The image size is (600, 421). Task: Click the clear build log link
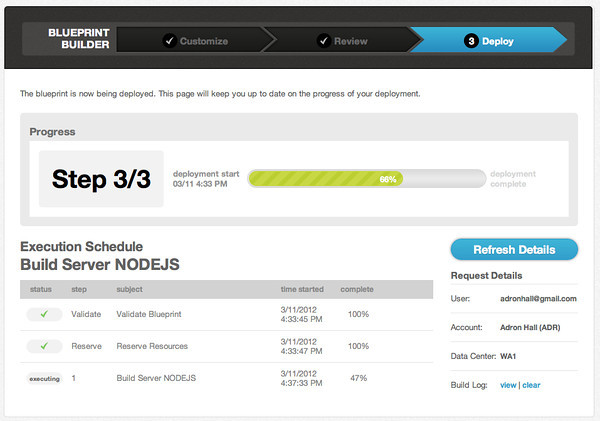532,385
